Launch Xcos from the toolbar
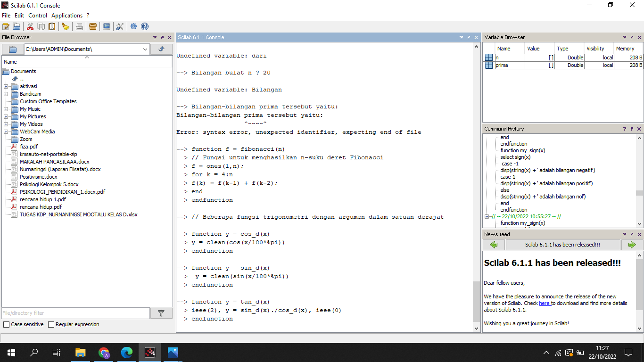The height and width of the screenshot is (362, 644). point(107,26)
